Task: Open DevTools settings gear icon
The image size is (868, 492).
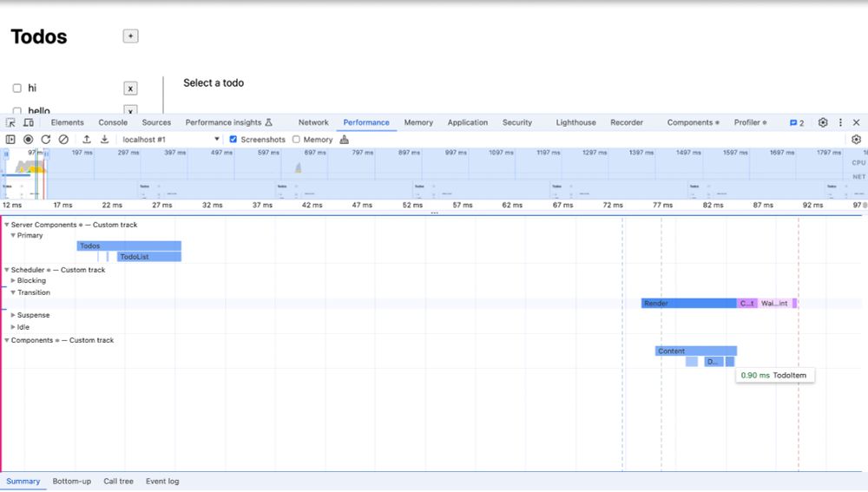Action: (823, 123)
